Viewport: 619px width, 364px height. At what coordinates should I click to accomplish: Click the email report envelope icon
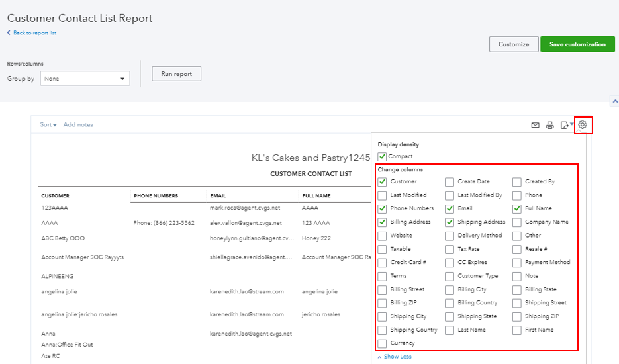pyautogui.click(x=535, y=125)
